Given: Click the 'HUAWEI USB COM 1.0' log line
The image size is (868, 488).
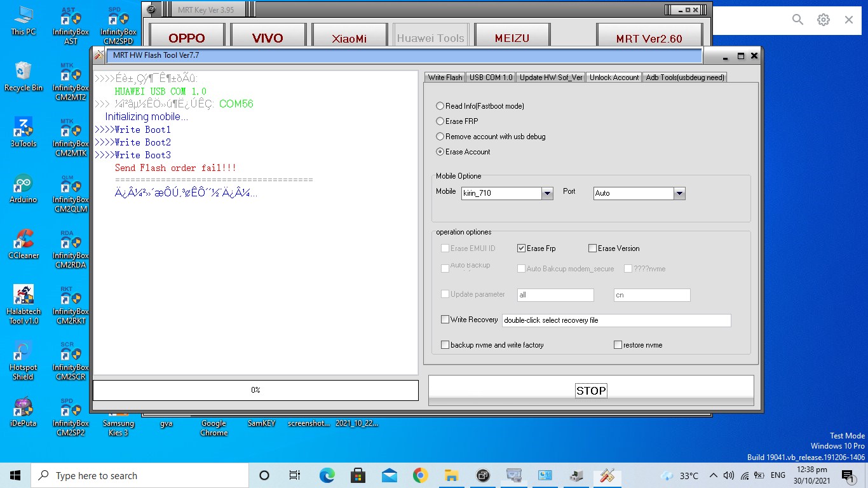Looking at the screenshot, I should click(160, 91).
